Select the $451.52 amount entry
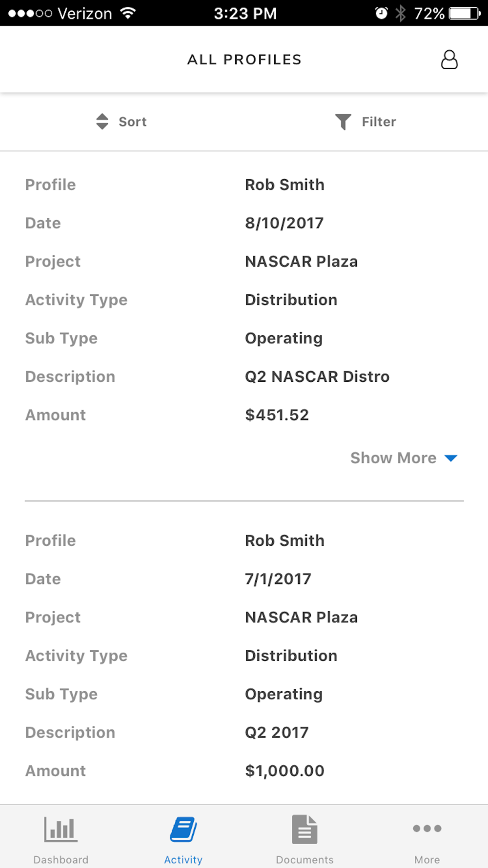The width and height of the screenshot is (488, 868). 277,415
